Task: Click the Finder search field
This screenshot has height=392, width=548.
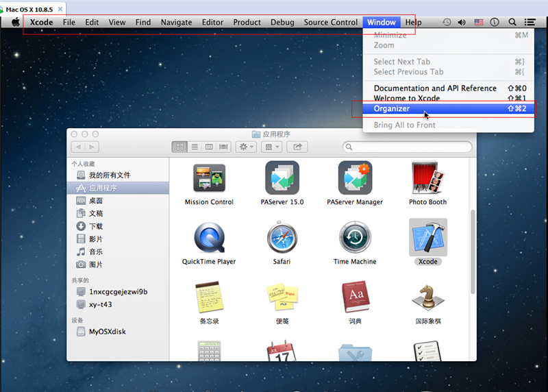Action: point(408,147)
